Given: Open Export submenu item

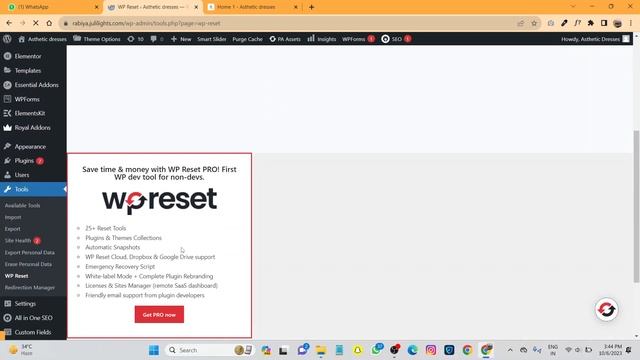Looking at the screenshot, I should pos(12,229).
